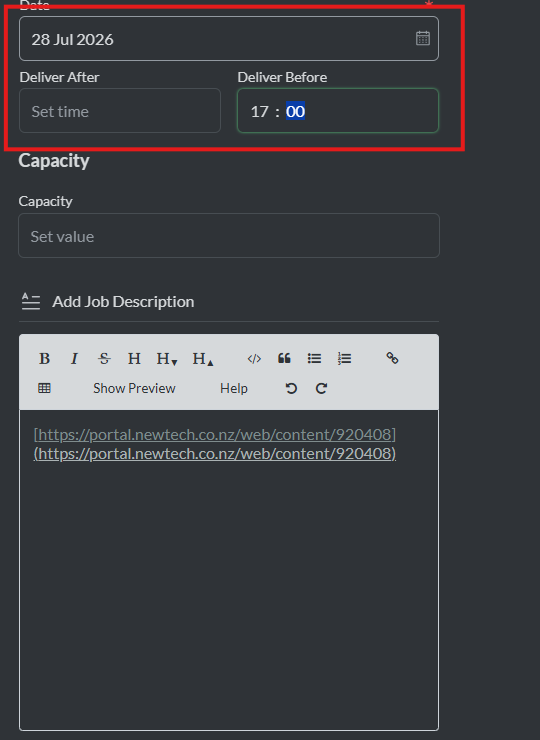Open Help in the editor toolbar
Viewport: 540px width, 740px height.
(234, 388)
